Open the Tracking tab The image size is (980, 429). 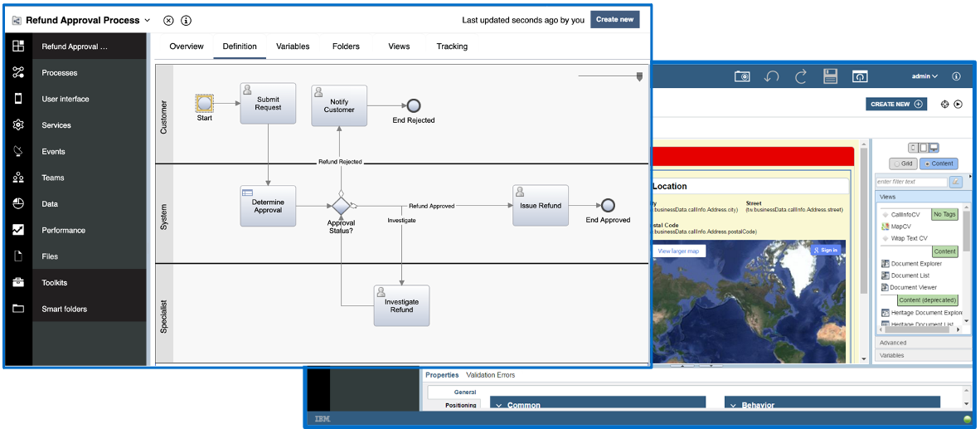click(452, 46)
